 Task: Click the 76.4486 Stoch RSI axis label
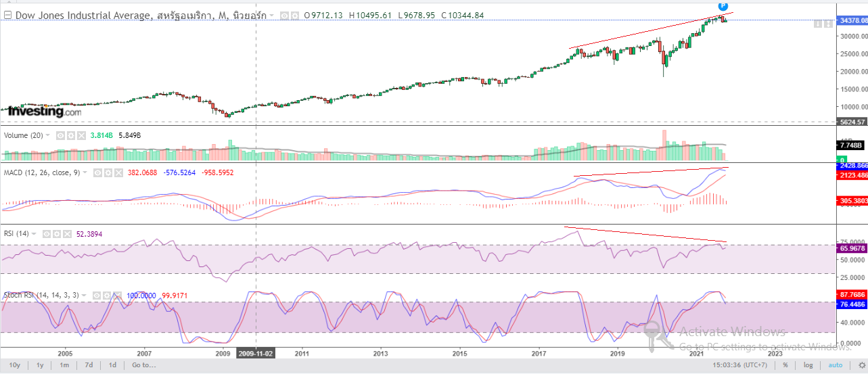point(853,305)
